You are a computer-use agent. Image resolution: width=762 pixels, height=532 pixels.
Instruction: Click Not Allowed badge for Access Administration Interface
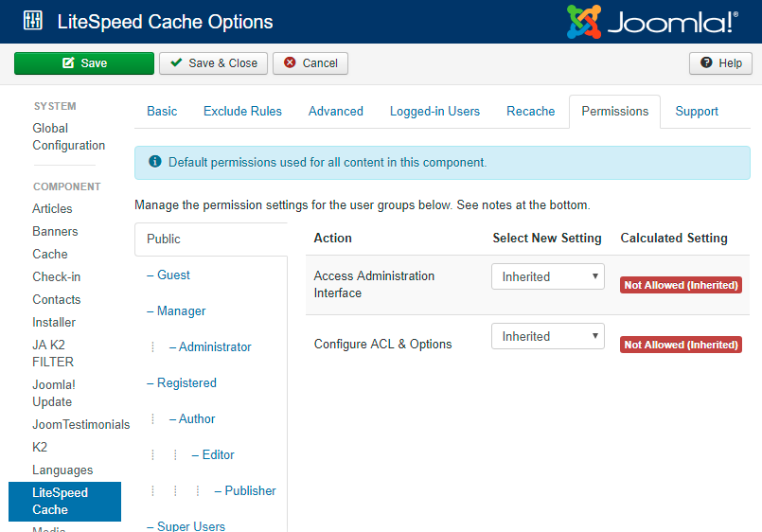click(681, 285)
